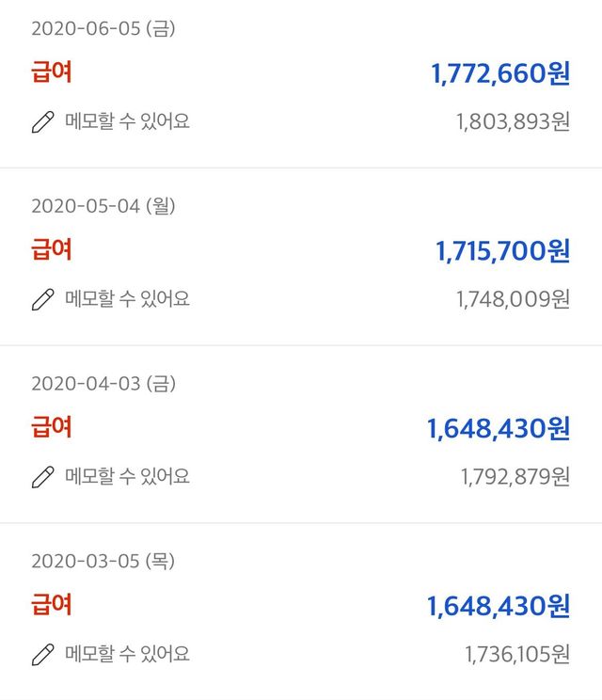Screen dimensions: 602x700
Task: Click the 1,792,879원 balance figure
Action: click(x=515, y=477)
